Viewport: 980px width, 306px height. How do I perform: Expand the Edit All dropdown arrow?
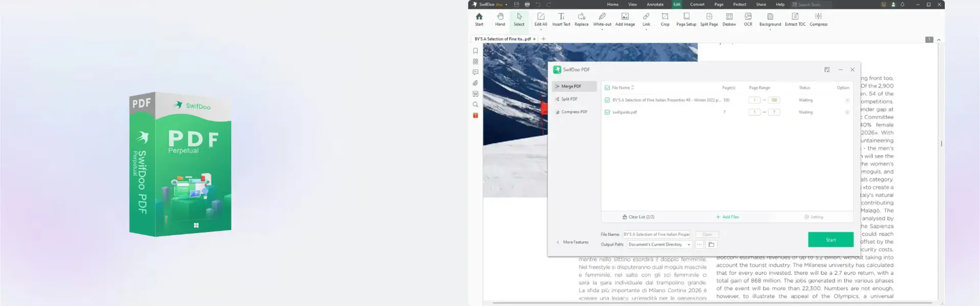[x=541, y=30]
